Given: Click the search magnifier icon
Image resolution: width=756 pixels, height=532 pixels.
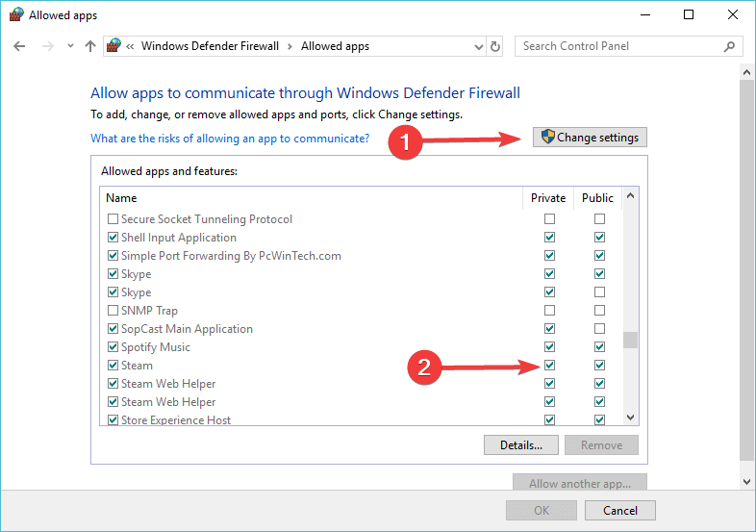Looking at the screenshot, I should 730,46.
